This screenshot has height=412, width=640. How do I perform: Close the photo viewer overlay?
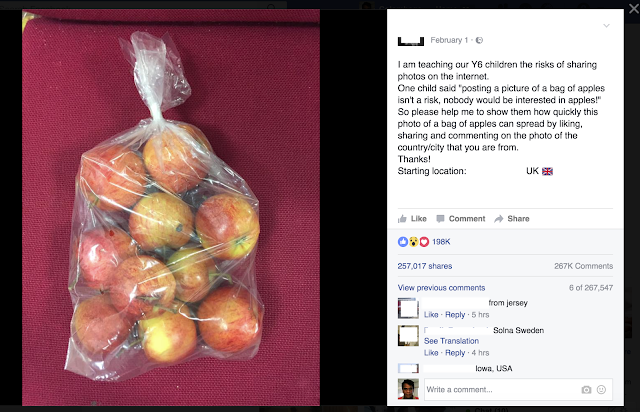click(633, 8)
